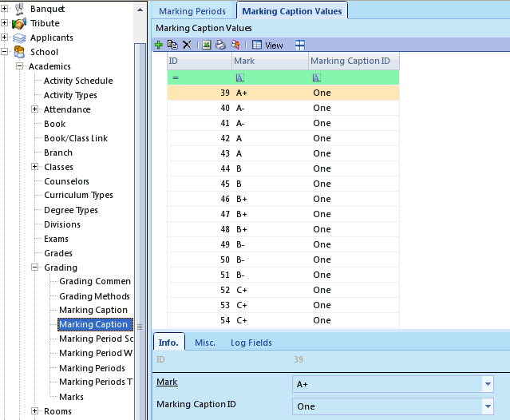Expand the Tribute tree node
Screen dimensions: 510x420
(4, 23)
